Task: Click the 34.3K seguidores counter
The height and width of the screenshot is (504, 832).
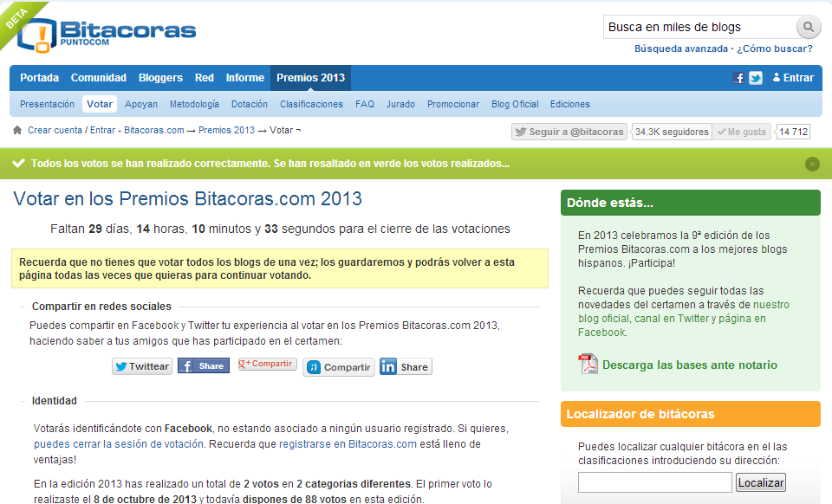Action: tap(672, 132)
